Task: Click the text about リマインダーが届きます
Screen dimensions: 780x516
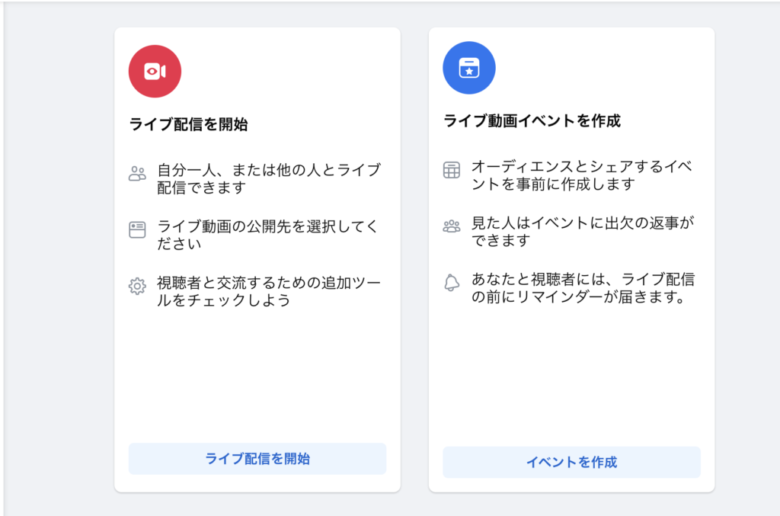Action: tap(582, 287)
